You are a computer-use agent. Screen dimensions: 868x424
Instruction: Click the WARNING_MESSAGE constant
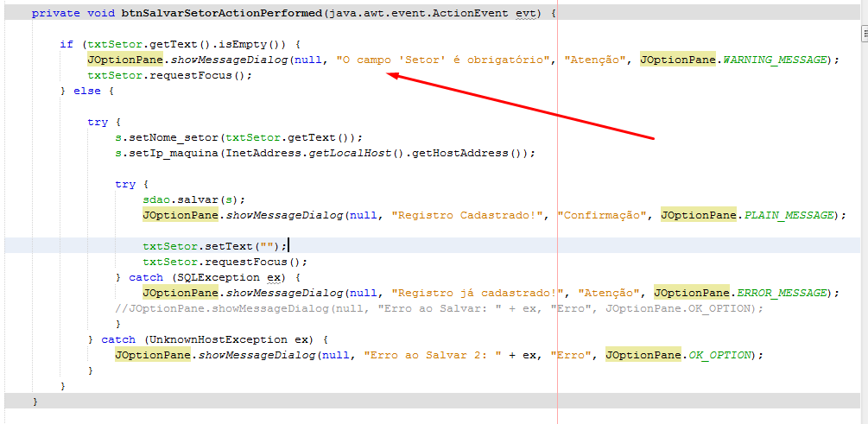click(775, 60)
